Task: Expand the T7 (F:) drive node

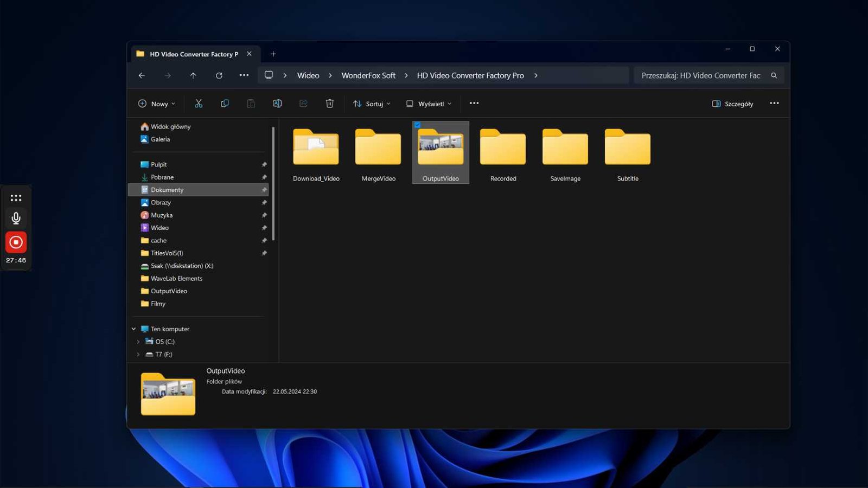Action: coord(138,354)
